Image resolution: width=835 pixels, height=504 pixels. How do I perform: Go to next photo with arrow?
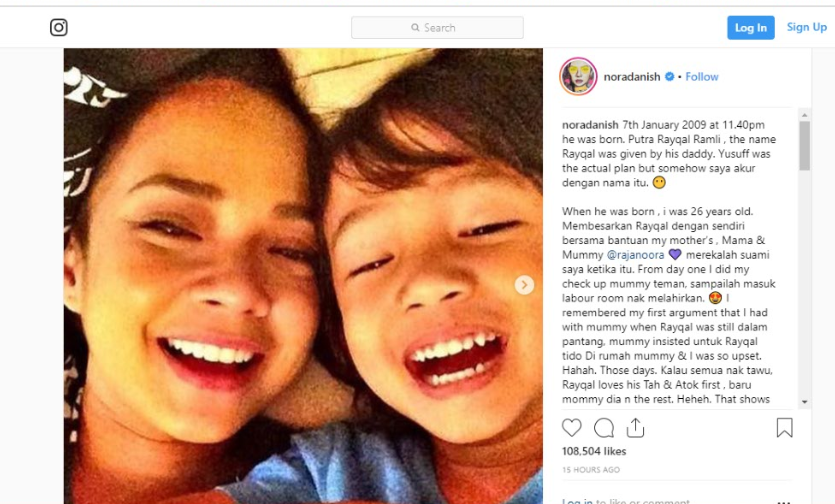pos(524,285)
